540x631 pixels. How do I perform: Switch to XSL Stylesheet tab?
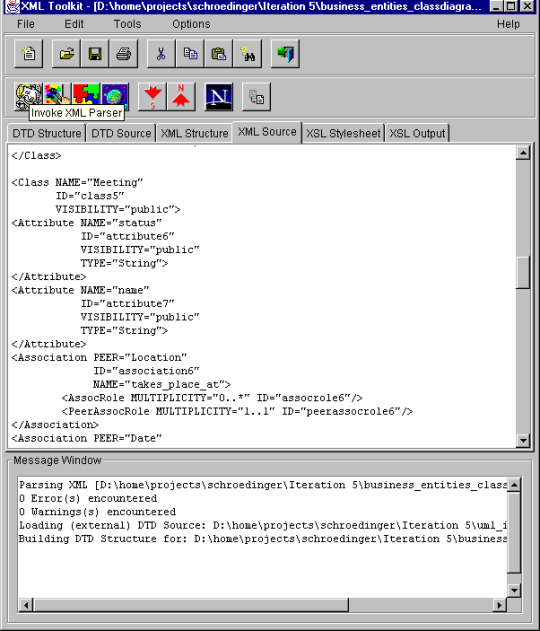click(x=343, y=133)
